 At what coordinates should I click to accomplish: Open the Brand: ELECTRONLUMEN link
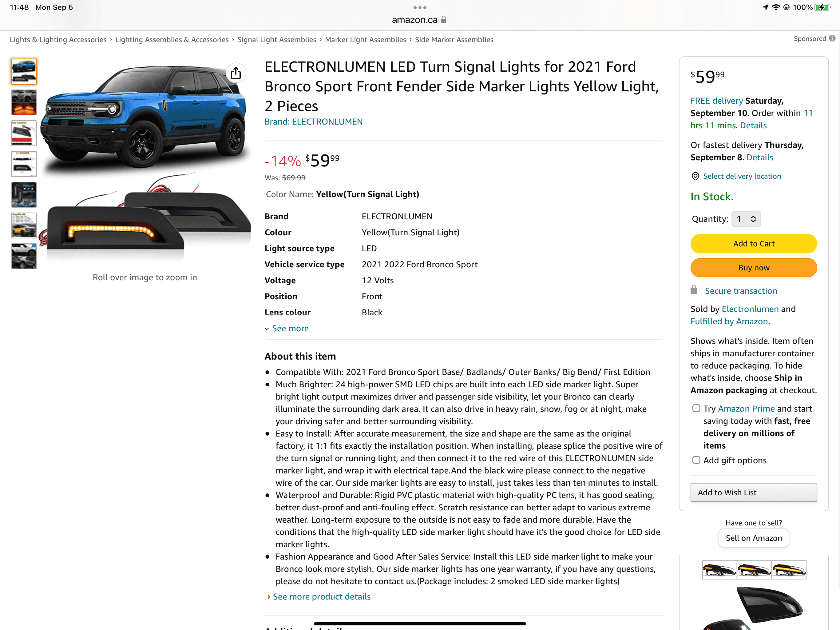click(x=313, y=122)
